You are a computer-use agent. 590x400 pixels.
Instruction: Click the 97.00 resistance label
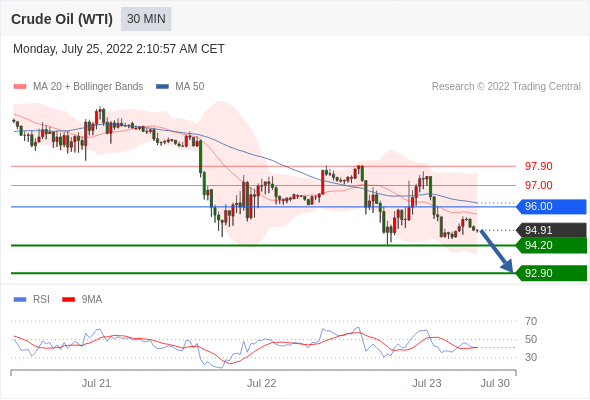[x=538, y=186]
